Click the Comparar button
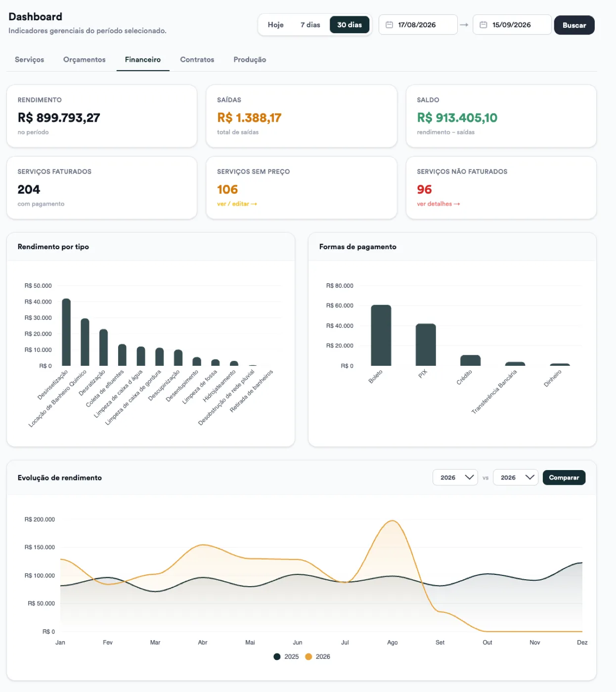 [x=564, y=477]
